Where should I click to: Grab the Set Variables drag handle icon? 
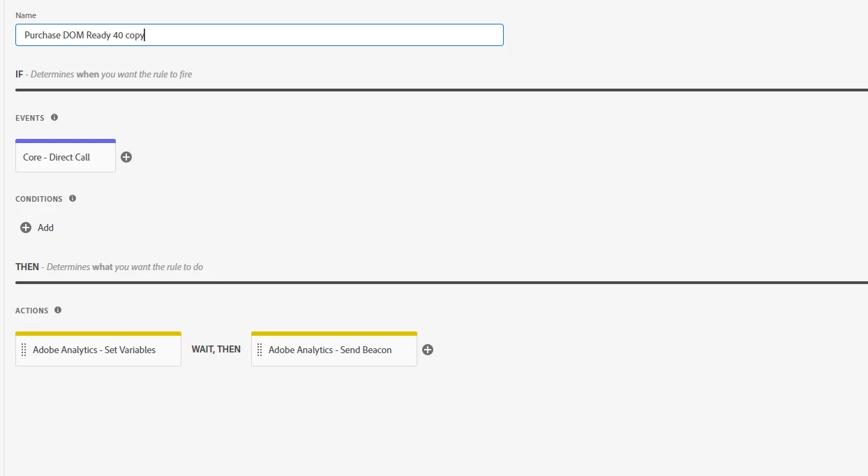(x=24, y=350)
